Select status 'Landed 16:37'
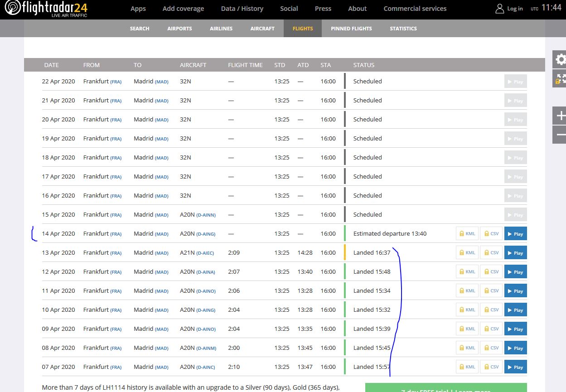The width and height of the screenshot is (566, 392). point(372,253)
